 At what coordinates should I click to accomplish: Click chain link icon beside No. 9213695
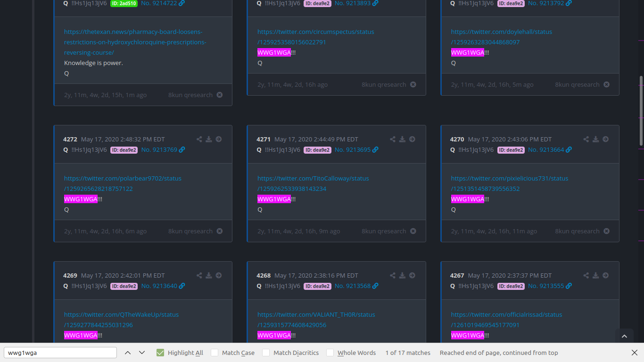point(375,149)
